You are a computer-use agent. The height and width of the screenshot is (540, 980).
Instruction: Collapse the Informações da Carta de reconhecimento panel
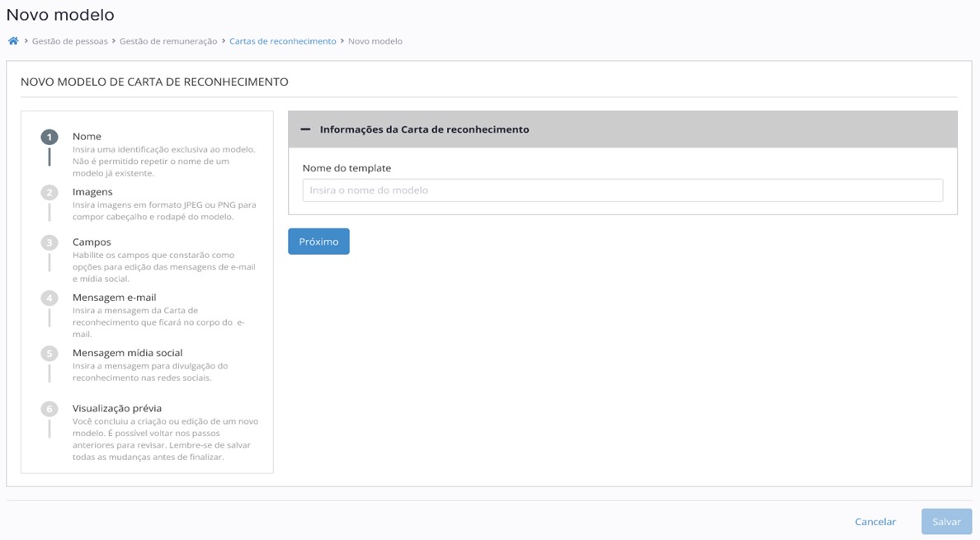click(x=305, y=129)
